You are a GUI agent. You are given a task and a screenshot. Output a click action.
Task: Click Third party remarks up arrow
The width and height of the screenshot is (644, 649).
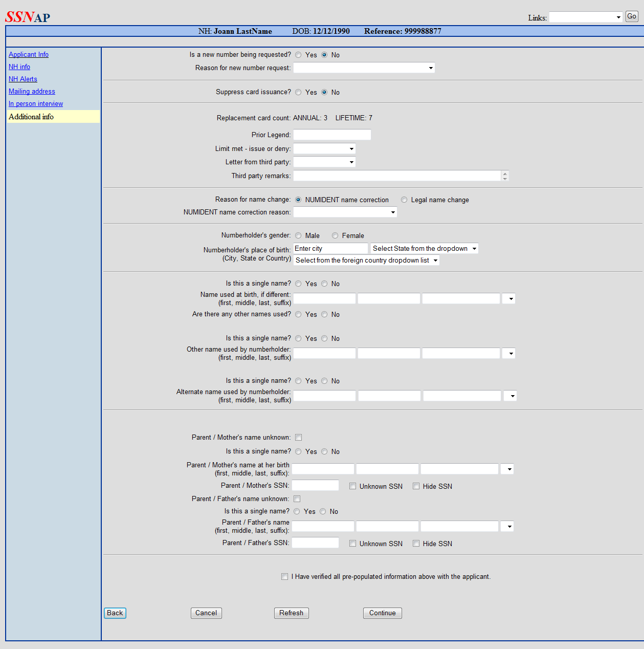pos(505,174)
